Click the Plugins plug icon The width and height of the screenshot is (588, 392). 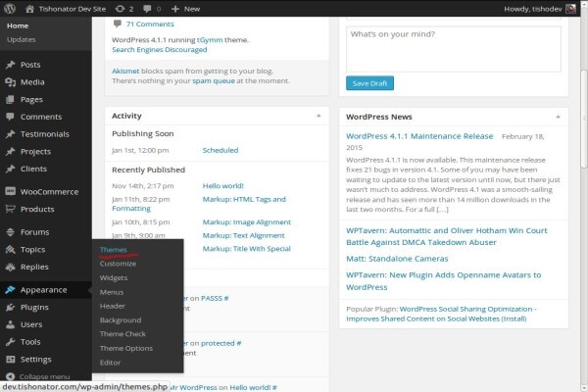[10, 307]
